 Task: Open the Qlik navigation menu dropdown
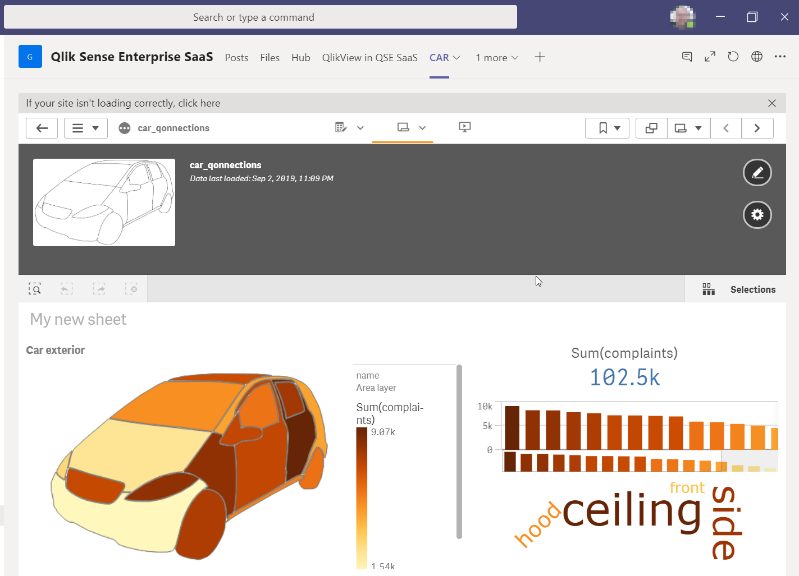point(86,128)
